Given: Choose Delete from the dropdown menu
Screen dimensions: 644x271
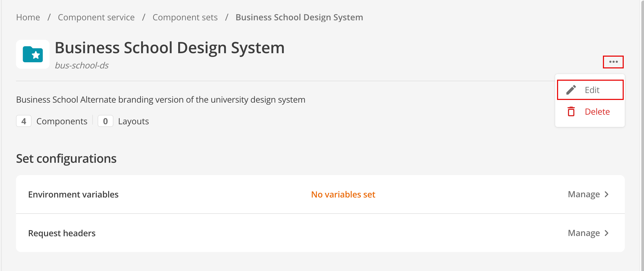Looking at the screenshot, I should coord(590,111).
